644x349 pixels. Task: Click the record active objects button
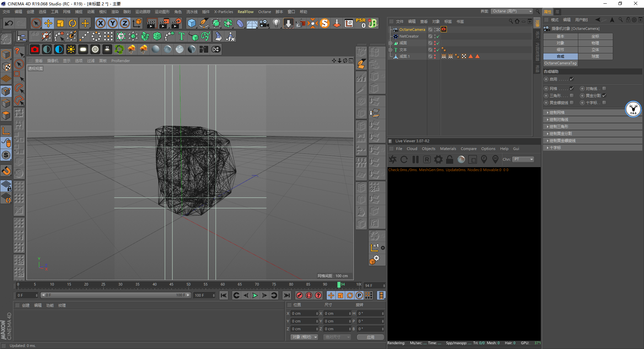click(x=299, y=295)
